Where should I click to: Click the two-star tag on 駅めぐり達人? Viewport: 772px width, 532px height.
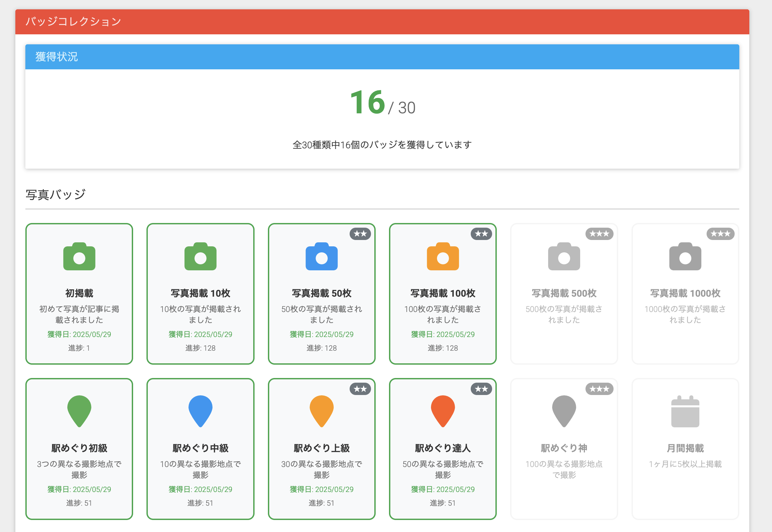(481, 389)
